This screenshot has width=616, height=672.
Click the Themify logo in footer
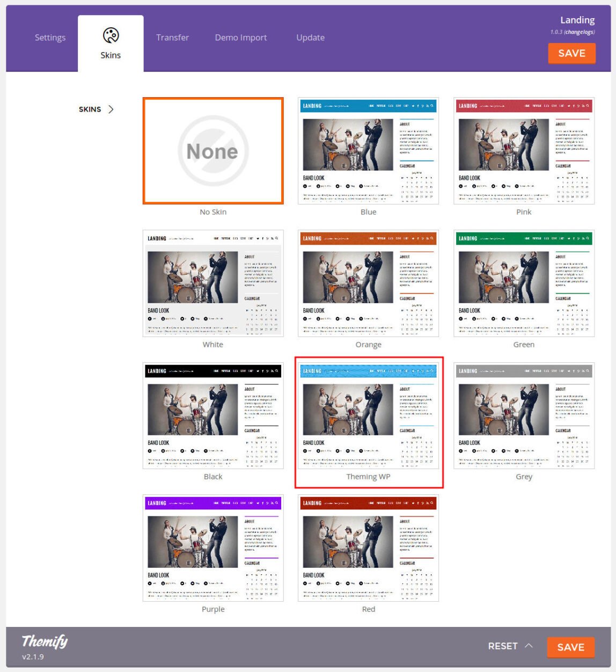coord(45,641)
